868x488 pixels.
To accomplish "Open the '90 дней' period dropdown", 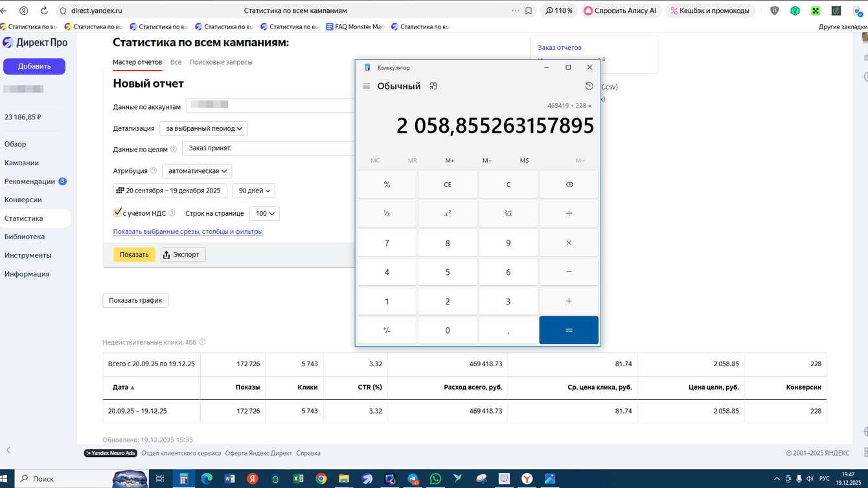I will 253,191.
